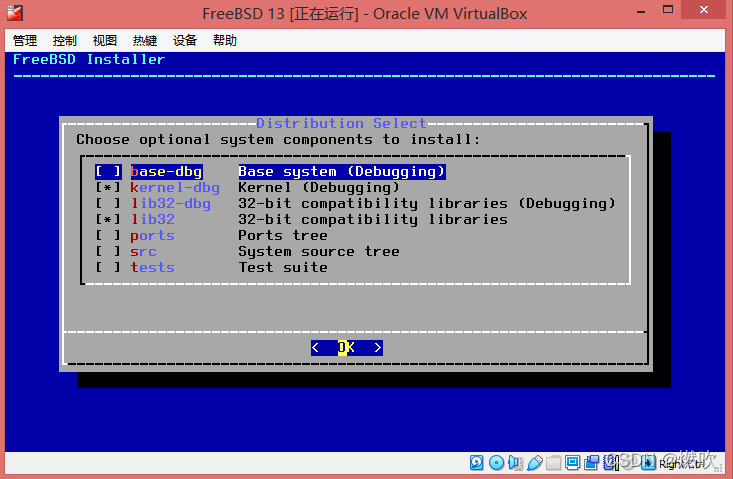Toggle the lib32-dbg checkbox
This screenshot has height=479, width=733.
click(x=108, y=203)
